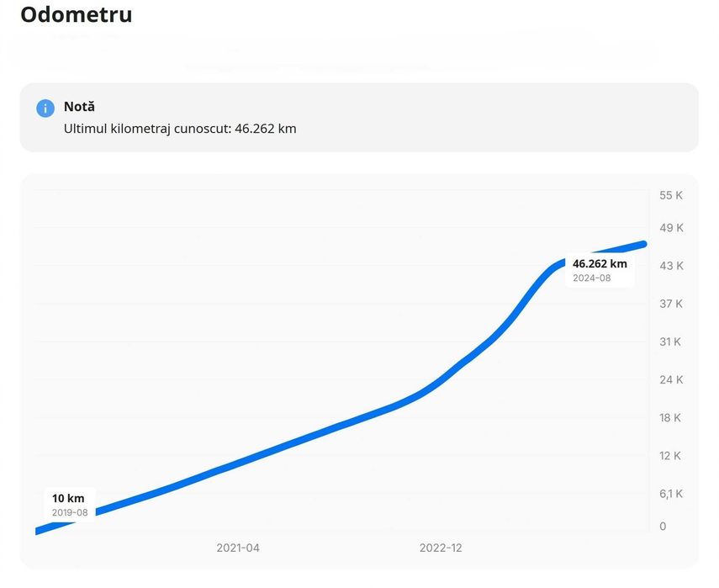Click the 12 K y-axis label
719x588 pixels.
[x=670, y=455]
